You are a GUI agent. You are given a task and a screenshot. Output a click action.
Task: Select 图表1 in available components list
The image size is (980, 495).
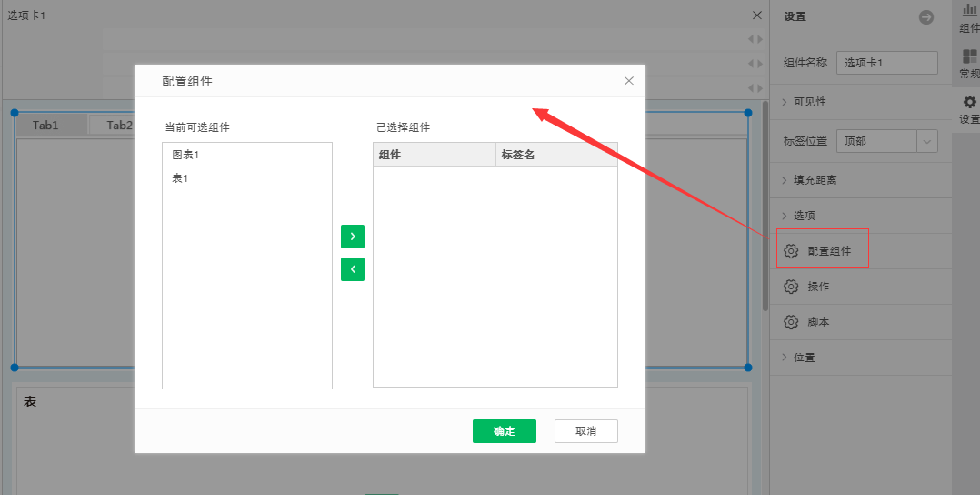click(185, 156)
